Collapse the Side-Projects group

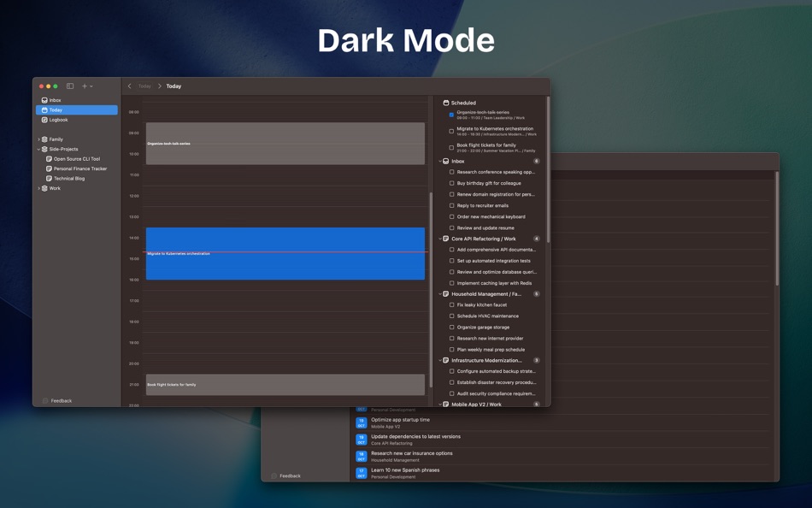38,149
